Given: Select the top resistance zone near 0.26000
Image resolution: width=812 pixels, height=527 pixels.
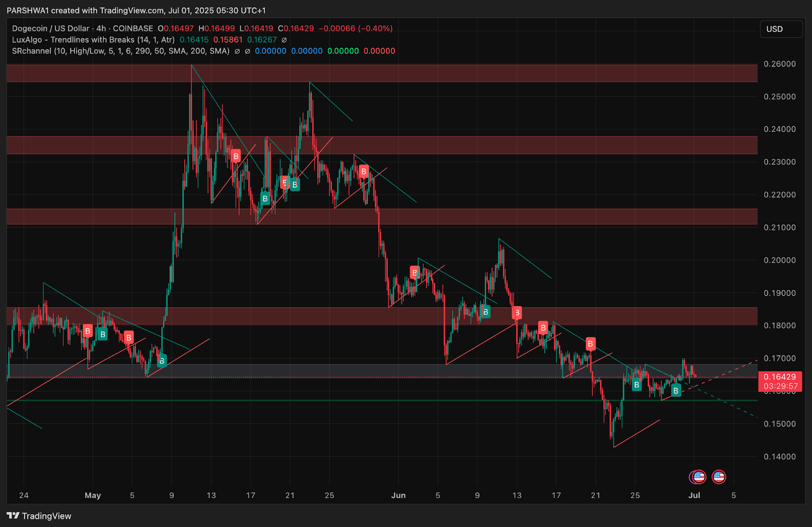Looking at the screenshot, I should click(382, 73).
